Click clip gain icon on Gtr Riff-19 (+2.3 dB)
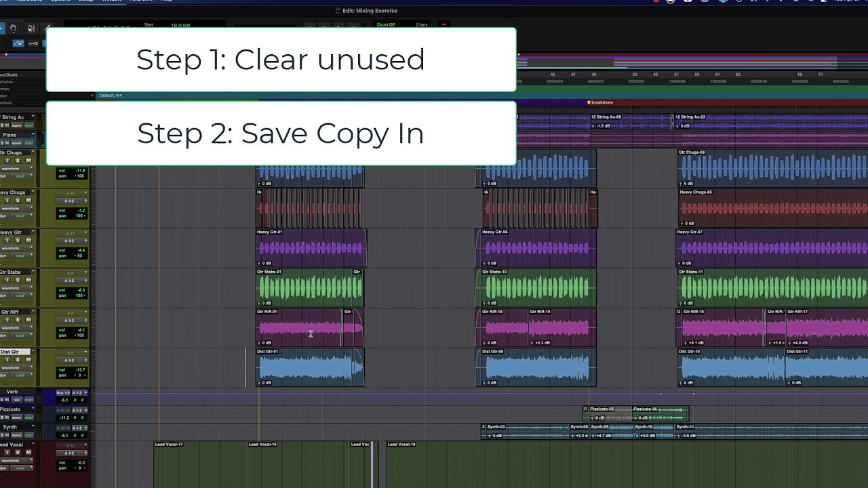Image resolution: width=868 pixels, height=488 pixels. point(532,343)
